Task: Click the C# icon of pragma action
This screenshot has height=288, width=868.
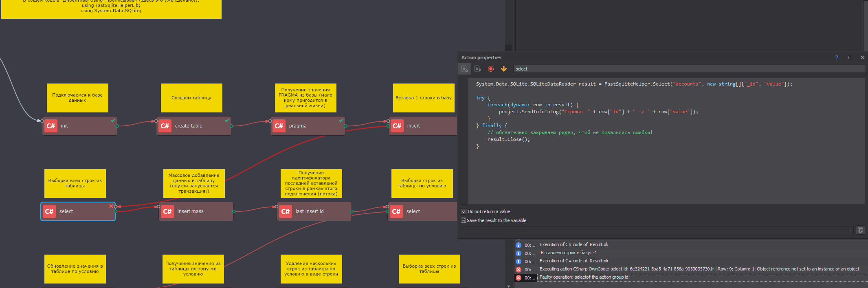Action: pyautogui.click(x=279, y=126)
